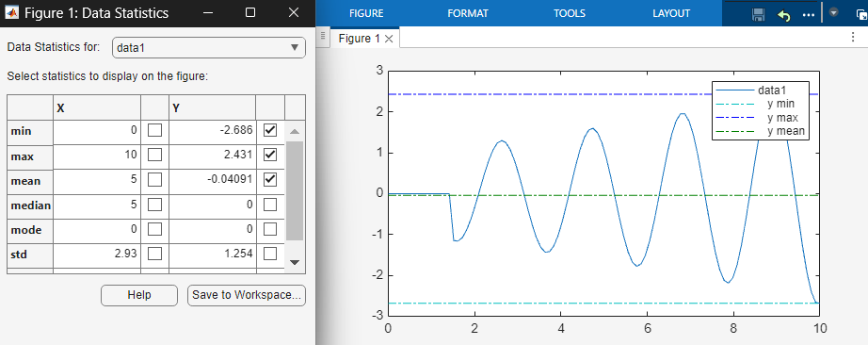Open the three-dot more options in toolstrip
Viewport: 868px width, 345px height.
point(809,15)
